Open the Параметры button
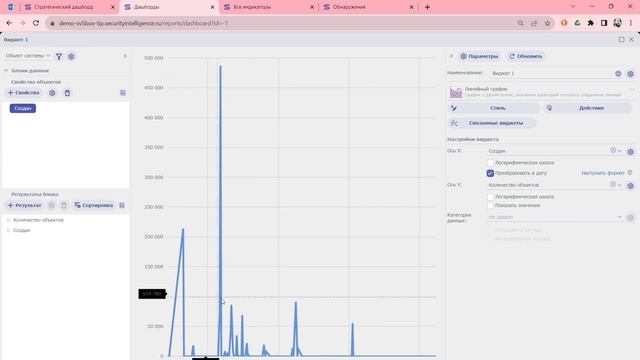640x360 pixels. pos(480,56)
